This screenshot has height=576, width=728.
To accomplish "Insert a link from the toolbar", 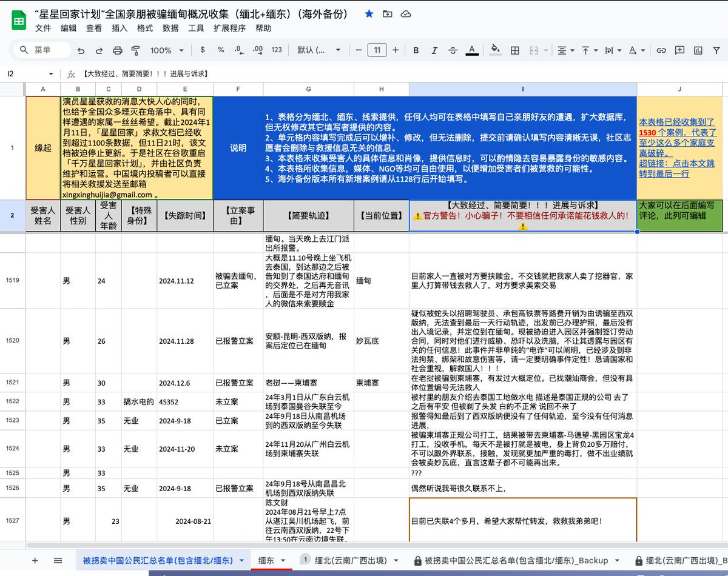I will (662, 50).
